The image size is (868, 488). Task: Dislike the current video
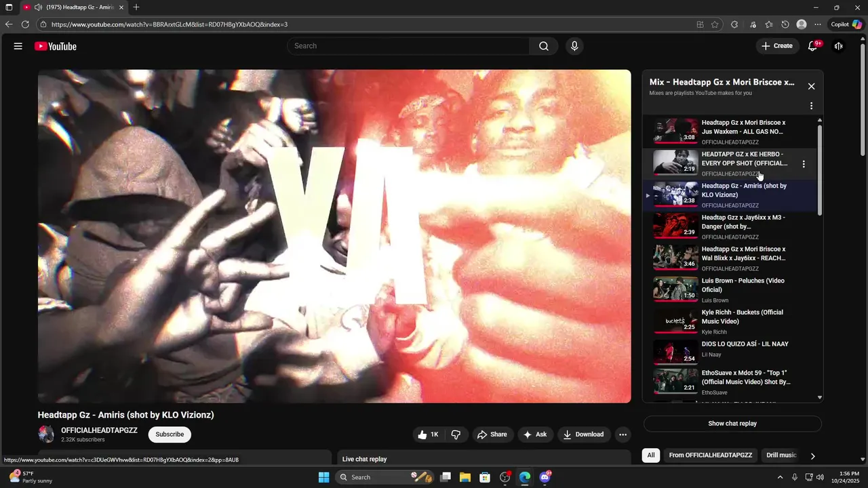tap(456, 434)
